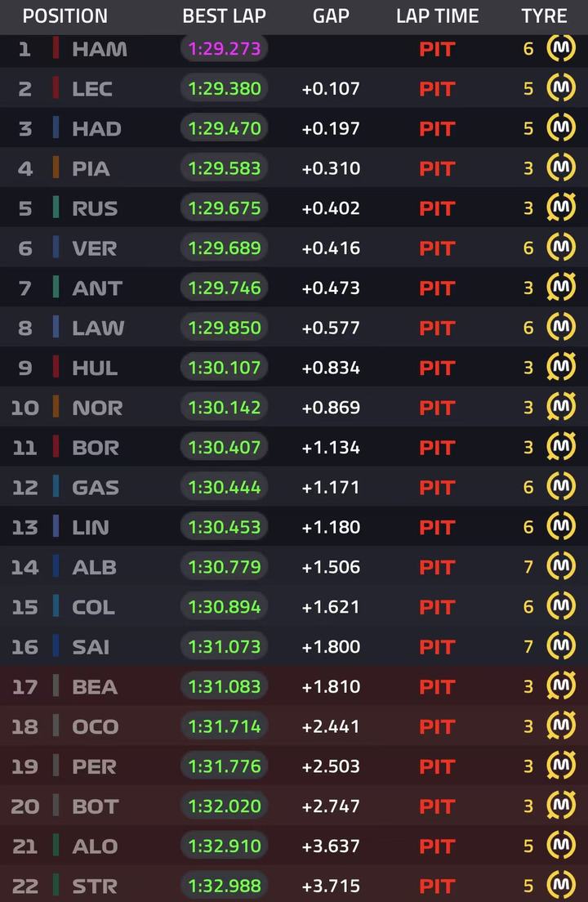Click Antonelli's used medium tyre icon
The height and width of the screenshot is (902, 588).
[561, 287]
